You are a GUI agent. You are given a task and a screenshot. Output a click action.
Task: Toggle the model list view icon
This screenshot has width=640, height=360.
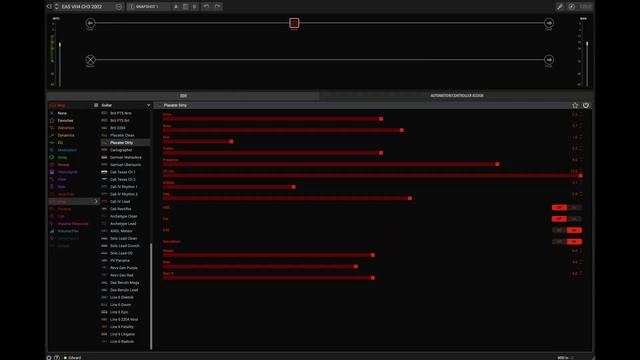point(96,105)
